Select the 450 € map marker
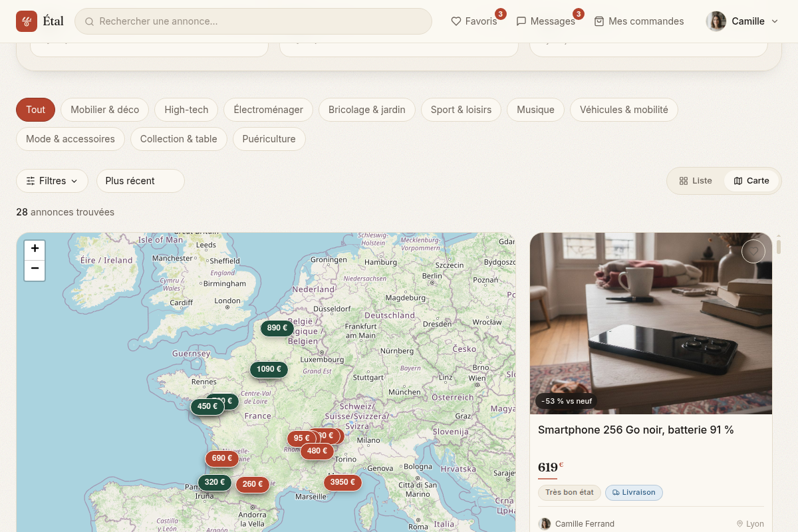The width and height of the screenshot is (798, 532). point(207,406)
